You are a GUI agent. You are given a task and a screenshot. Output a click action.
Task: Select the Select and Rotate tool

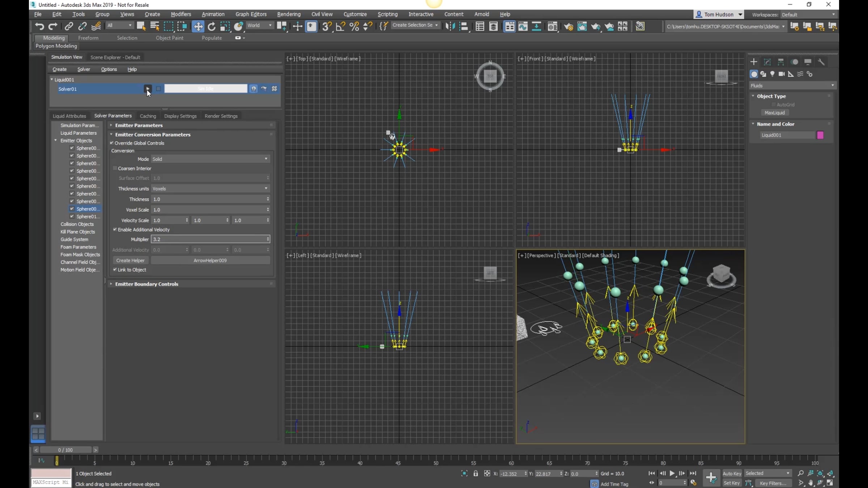tap(212, 26)
